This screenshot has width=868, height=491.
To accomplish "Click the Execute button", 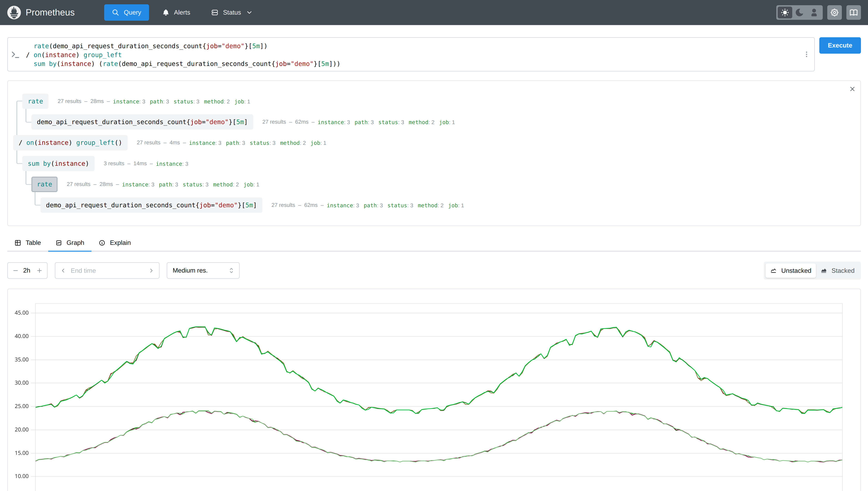I will 840,45.
